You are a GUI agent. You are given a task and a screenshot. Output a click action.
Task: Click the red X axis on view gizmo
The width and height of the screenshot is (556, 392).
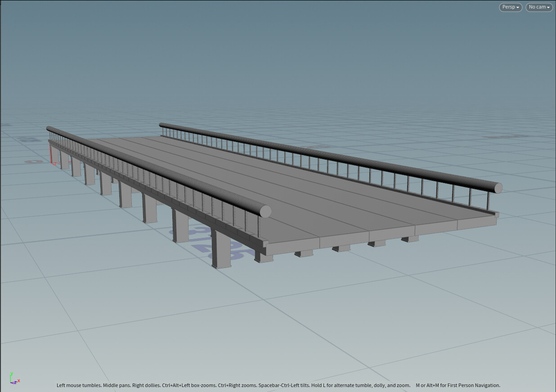click(19, 380)
